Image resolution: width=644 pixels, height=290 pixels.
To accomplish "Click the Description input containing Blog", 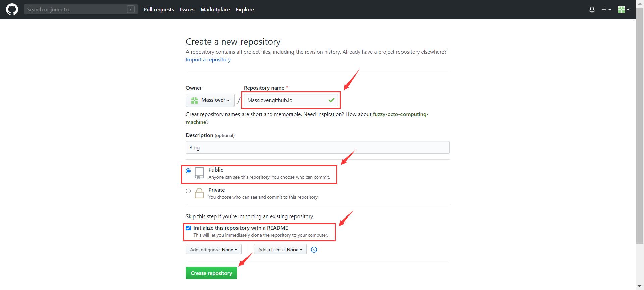I will coord(318,147).
